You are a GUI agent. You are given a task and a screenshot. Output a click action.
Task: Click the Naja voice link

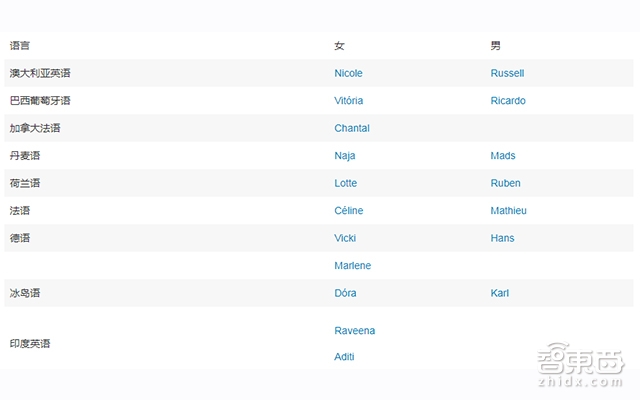[x=345, y=156]
